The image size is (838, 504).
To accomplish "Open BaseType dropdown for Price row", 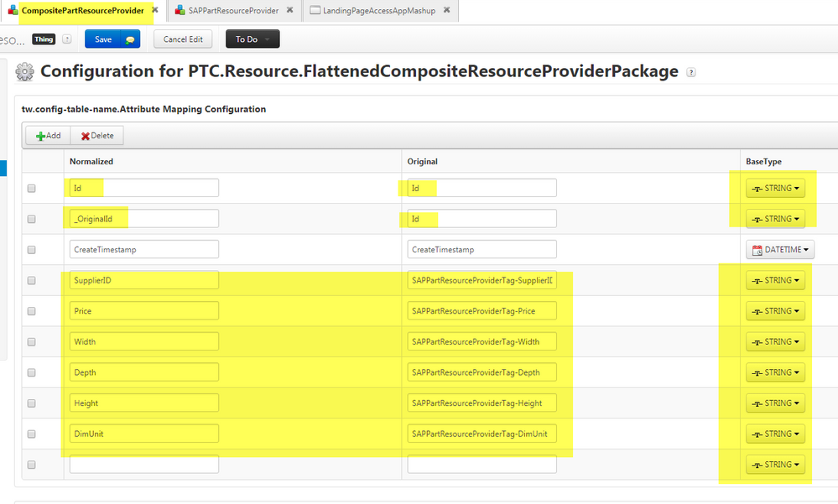I will tap(775, 311).
